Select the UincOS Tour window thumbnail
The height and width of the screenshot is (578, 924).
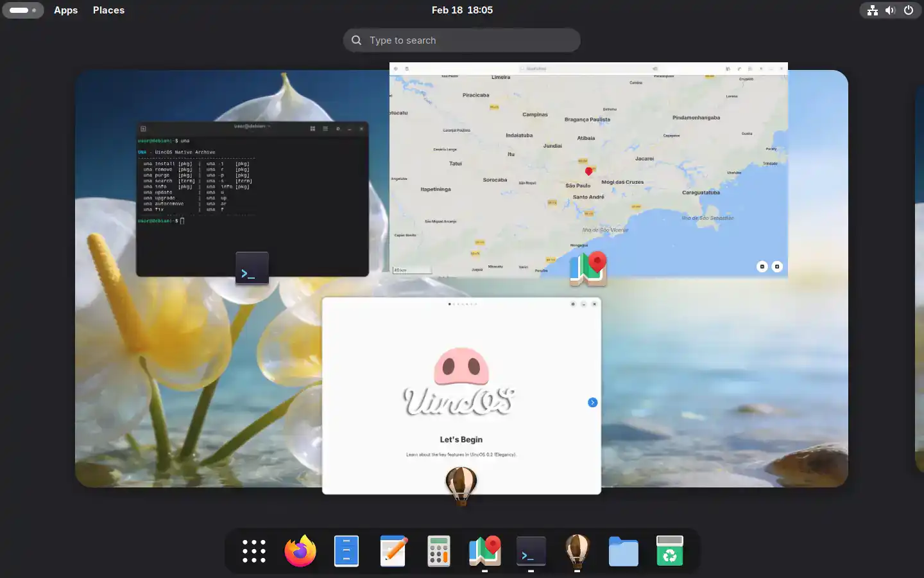tap(461, 396)
